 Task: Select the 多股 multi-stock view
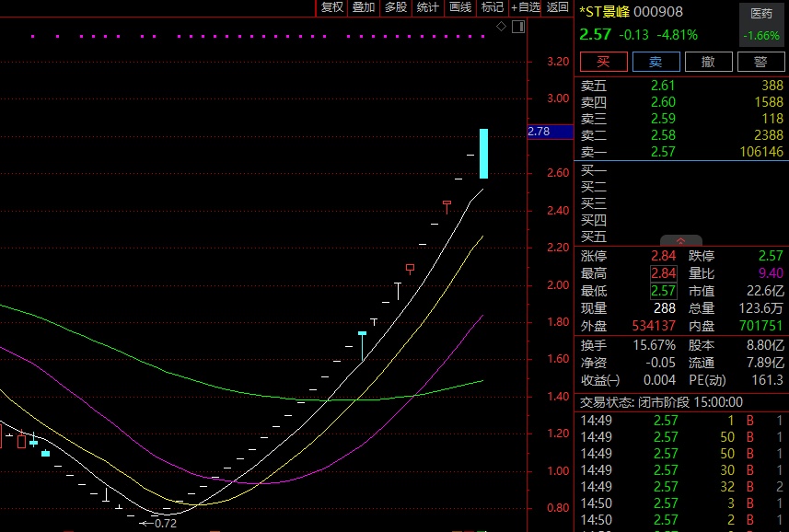coord(395,7)
